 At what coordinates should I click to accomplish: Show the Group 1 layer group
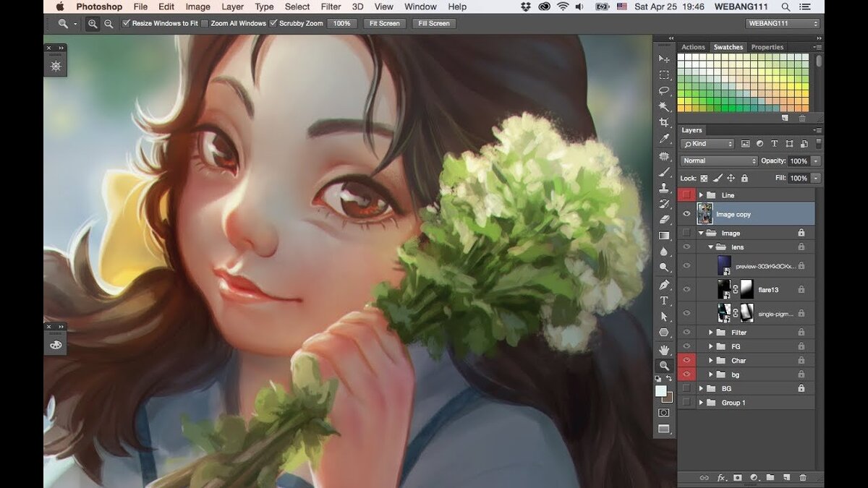point(686,403)
